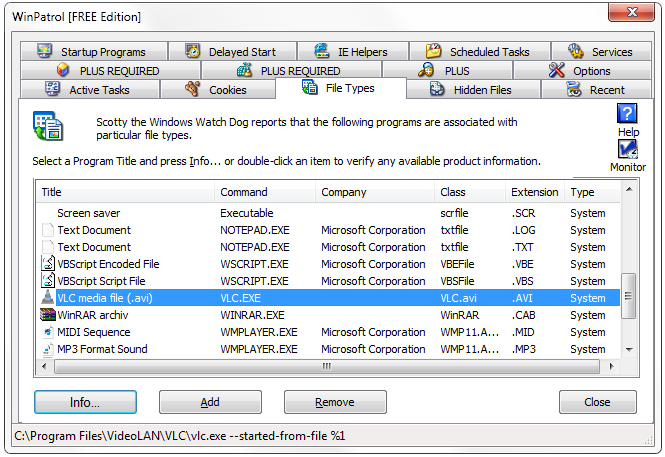The width and height of the screenshot is (665, 457).
Task: Open the Hidden Files tab
Action: pyautogui.click(x=473, y=89)
